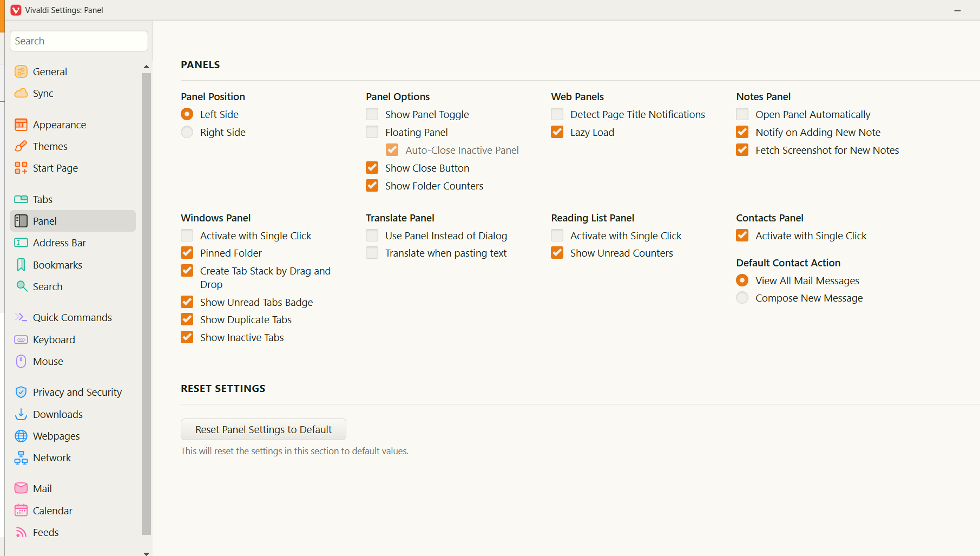Disable Lazy Load for web panels
The height and width of the screenshot is (556, 980).
coord(557,132)
